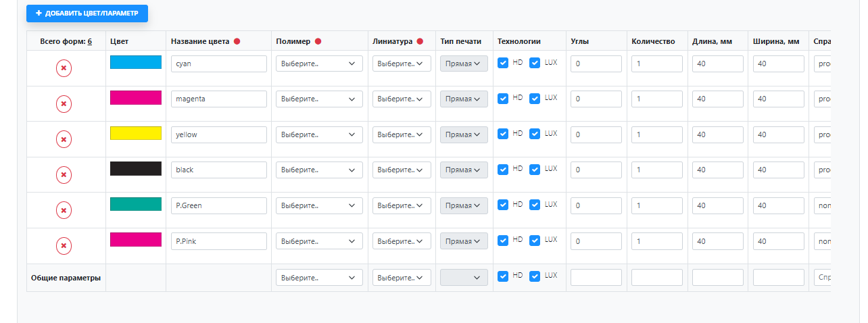Click the Углы field for cyan

tap(596, 64)
